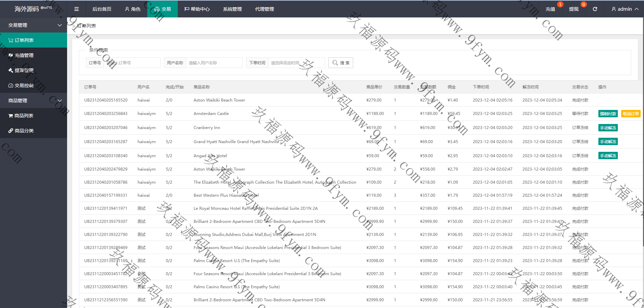This screenshot has height=308, width=644.
Task: Click the 下单时间 date picker field
Action: [x=296, y=63]
